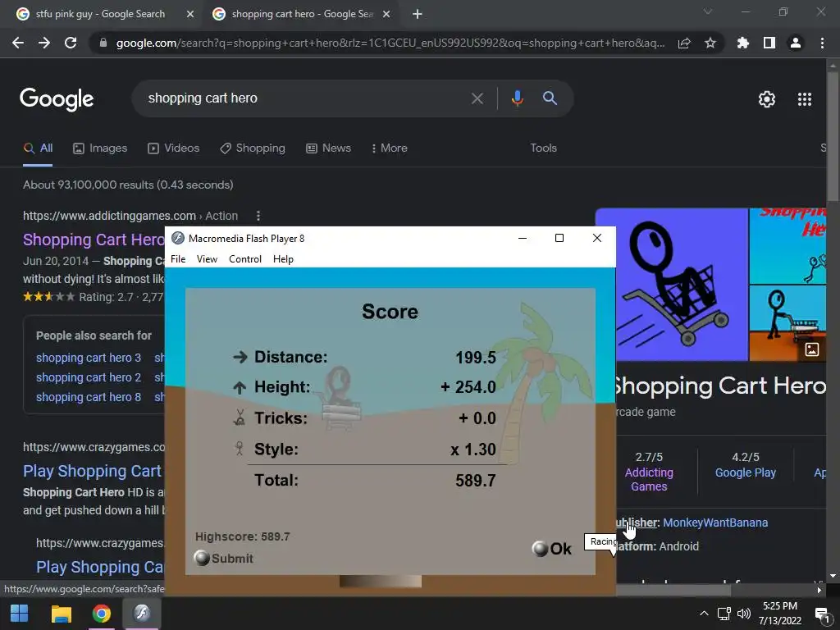This screenshot has height=630, width=840.
Task: Expand the More search categories
Action: [x=390, y=148]
